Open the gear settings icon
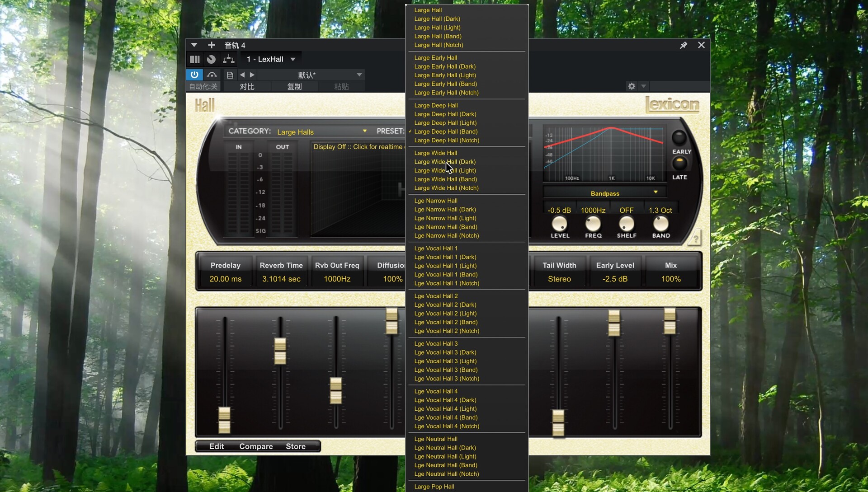The width and height of the screenshot is (868, 492). point(632,86)
